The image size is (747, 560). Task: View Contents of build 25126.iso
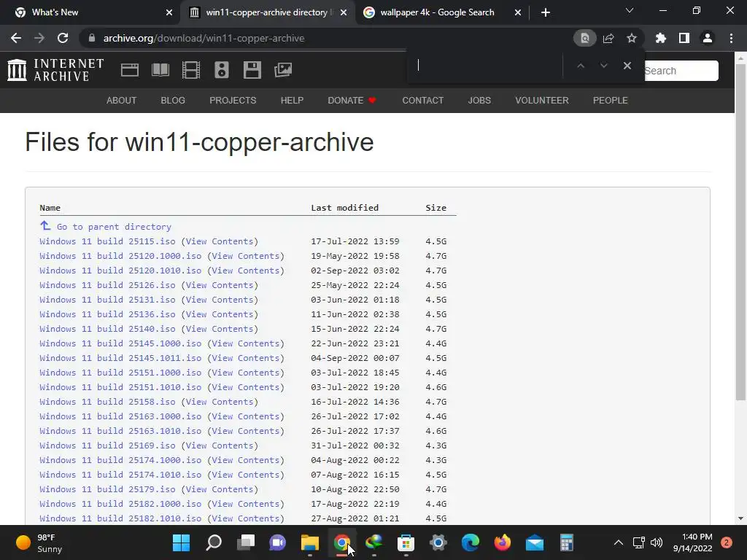click(x=220, y=285)
